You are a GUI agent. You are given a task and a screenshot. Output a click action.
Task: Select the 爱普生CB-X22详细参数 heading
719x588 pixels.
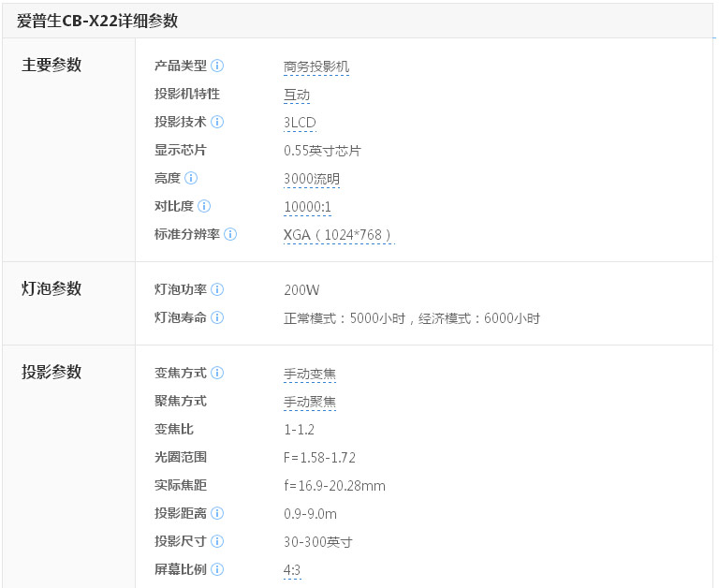97,21
